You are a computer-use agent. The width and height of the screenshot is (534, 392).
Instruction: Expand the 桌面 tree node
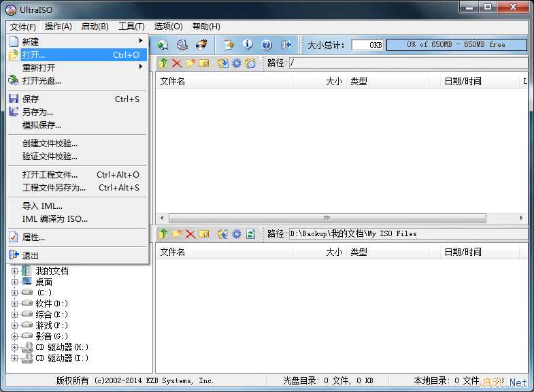pyautogui.click(x=14, y=282)
